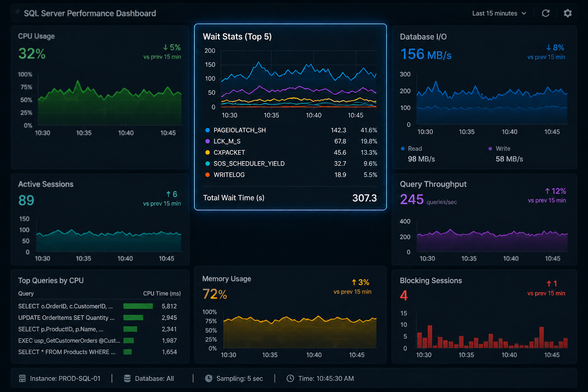Screen dimensions: 588x392
Task: Open the Last 15 minutes time range dropdown
Action: pyautogui.click(x=499, y=13)
